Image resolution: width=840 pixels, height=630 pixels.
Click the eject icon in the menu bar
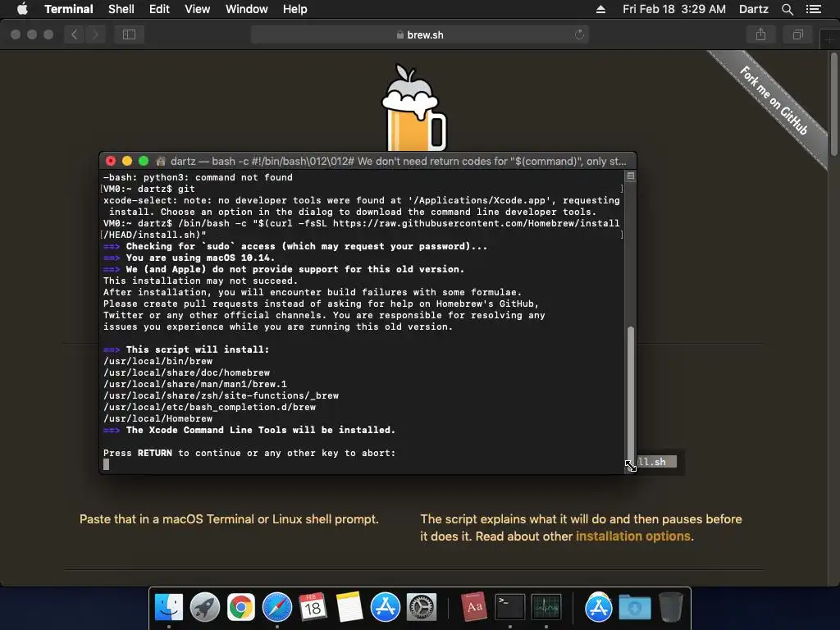(x=600, y=9)
